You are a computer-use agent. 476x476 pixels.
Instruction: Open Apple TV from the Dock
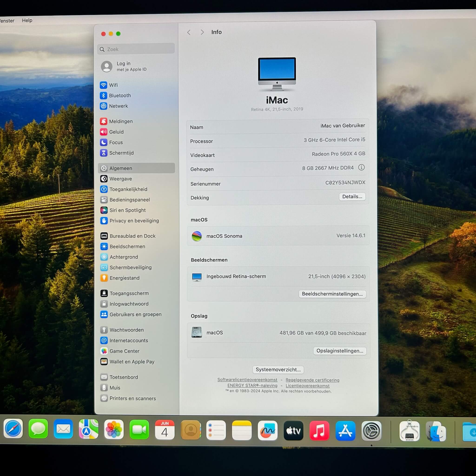tap(294, 431)
